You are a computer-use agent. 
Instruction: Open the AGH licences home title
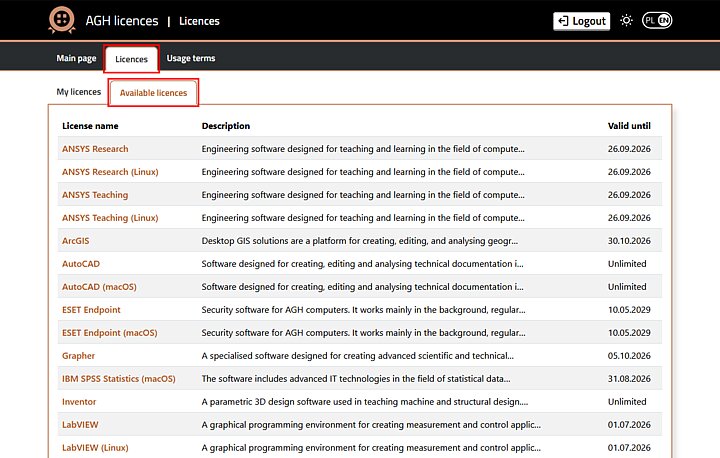[x=122, y=21]
